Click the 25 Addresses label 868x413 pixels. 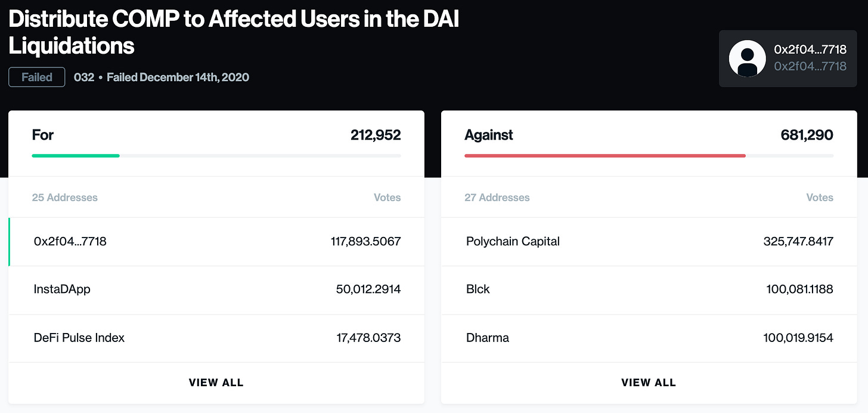pos(64,198)
